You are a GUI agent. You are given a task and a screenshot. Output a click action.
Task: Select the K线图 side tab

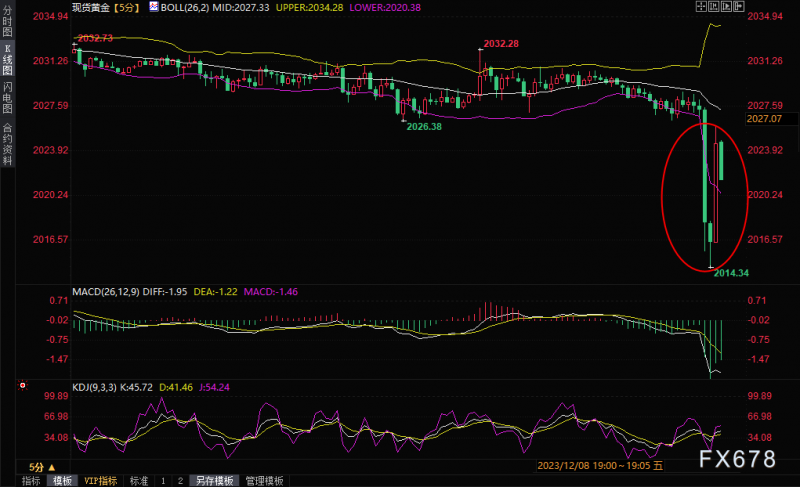pos(7,59)
